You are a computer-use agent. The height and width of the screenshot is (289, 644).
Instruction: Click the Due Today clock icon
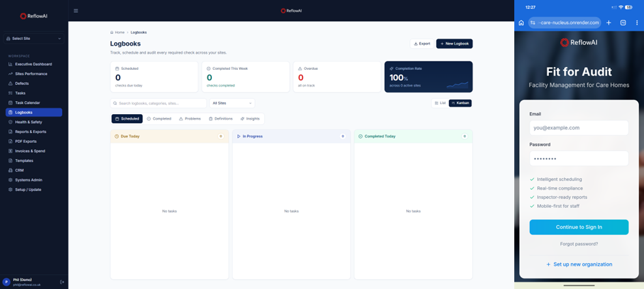pos(117,136)
